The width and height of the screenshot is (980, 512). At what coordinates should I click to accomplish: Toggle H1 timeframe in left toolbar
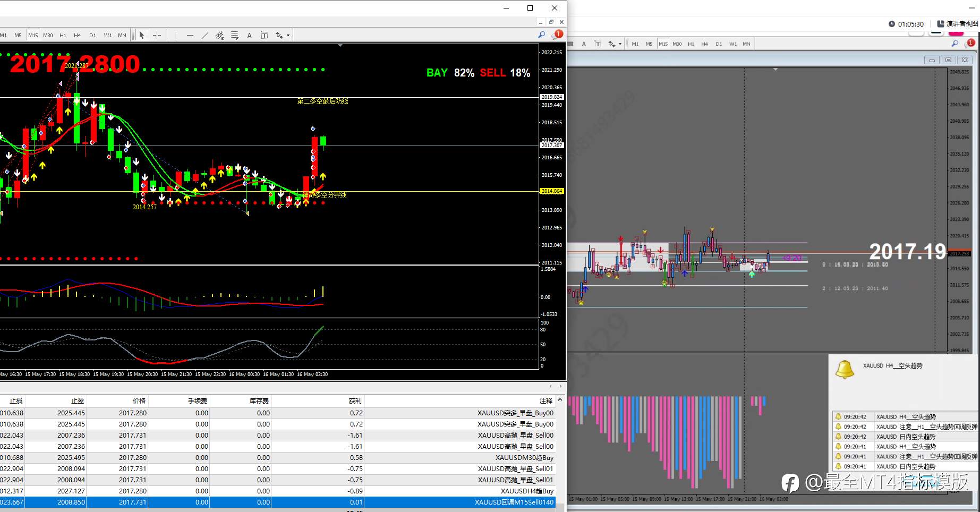click(x=63, y=35)
